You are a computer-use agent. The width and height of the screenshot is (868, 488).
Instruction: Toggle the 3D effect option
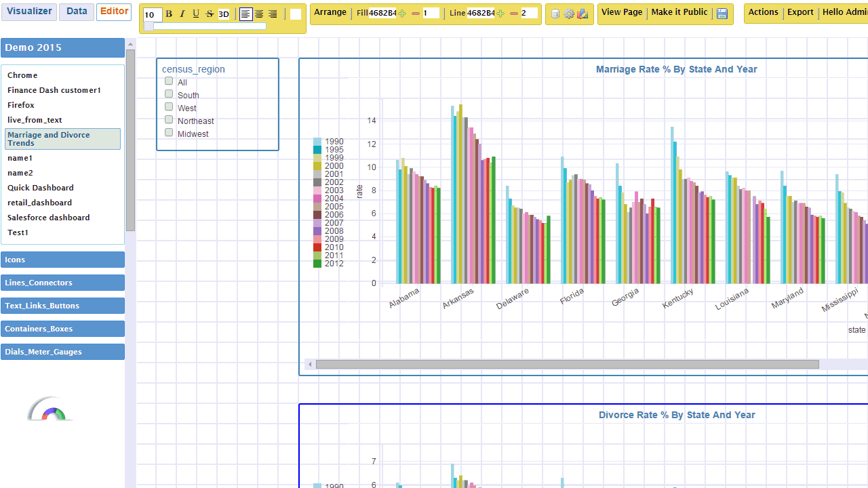(224, 14)
